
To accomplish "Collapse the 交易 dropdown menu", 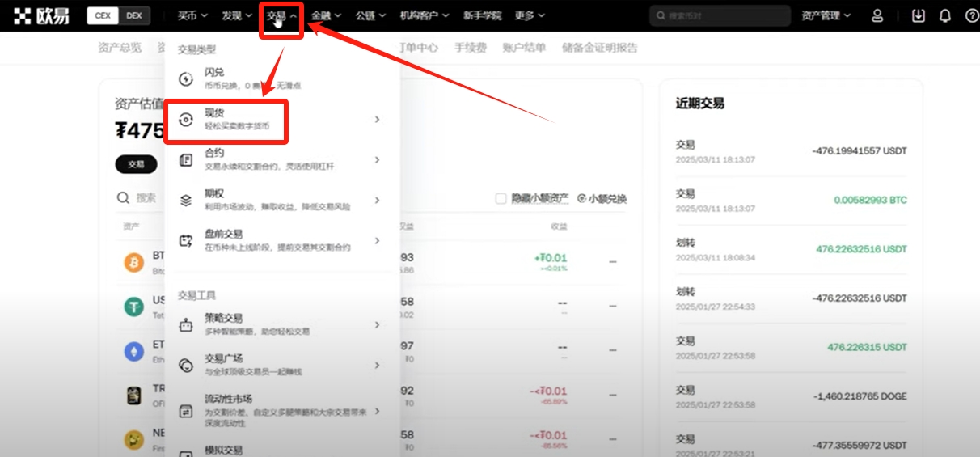I will tap(281, 15).
